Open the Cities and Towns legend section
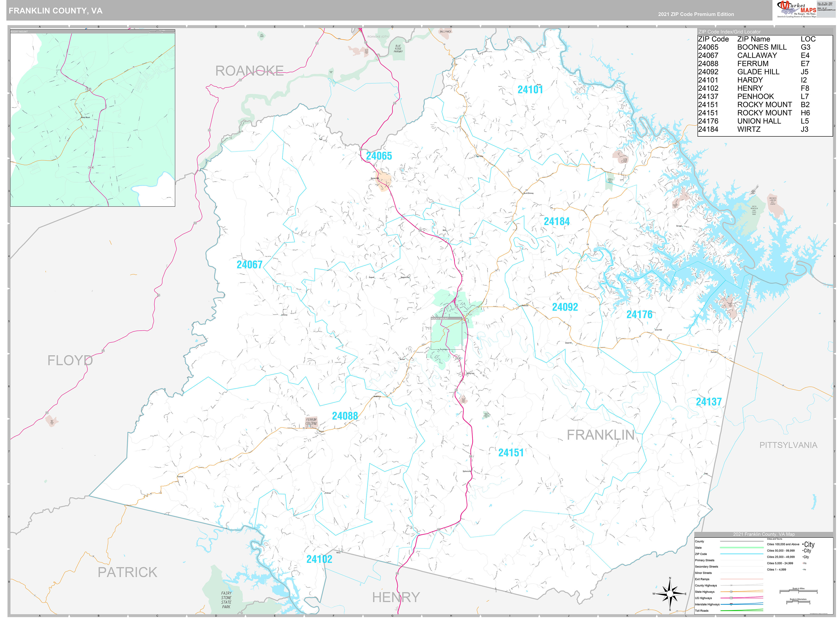This screenshot has height=618, width=840. [775, 539]
